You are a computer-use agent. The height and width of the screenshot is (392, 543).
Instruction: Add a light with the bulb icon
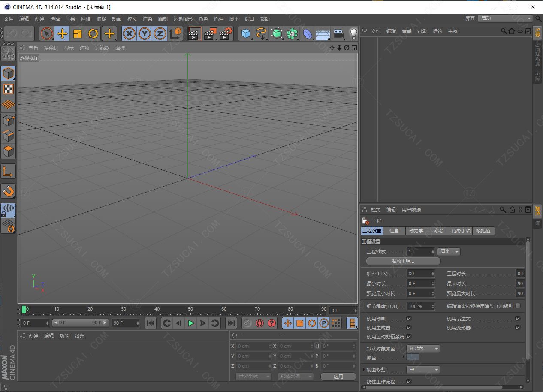point(353,33)
